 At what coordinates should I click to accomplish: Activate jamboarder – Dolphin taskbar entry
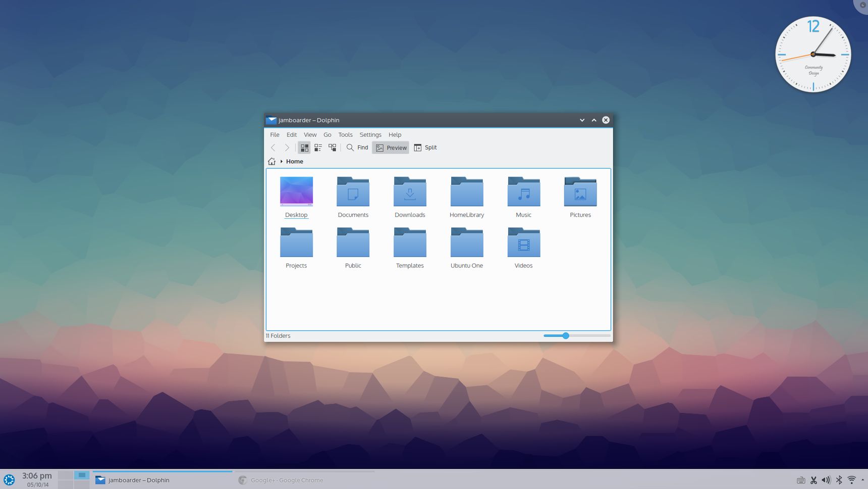[x=162, y=480]
